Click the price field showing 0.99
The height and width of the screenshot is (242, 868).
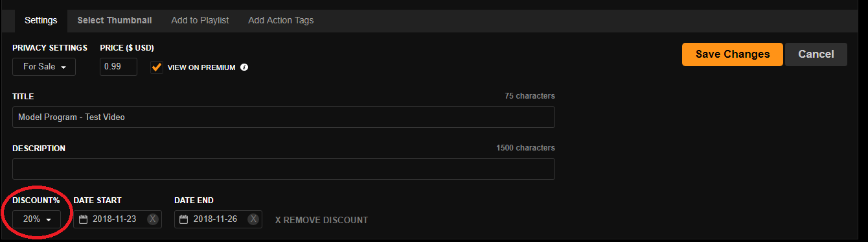click(119, 67)
